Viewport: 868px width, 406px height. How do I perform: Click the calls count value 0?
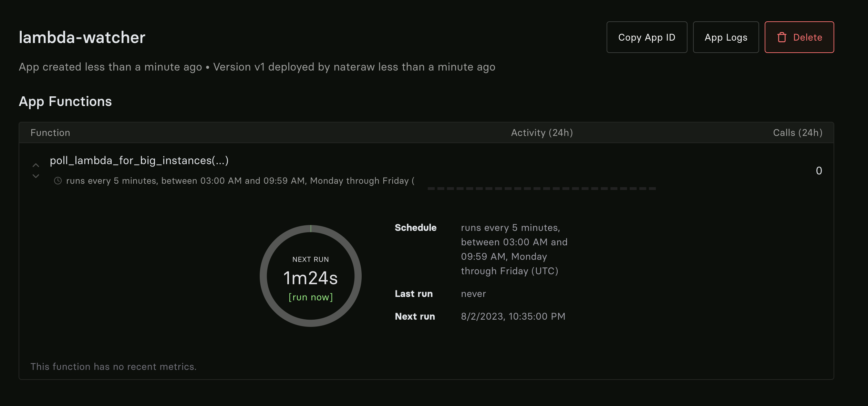click(x=819, y=171)
